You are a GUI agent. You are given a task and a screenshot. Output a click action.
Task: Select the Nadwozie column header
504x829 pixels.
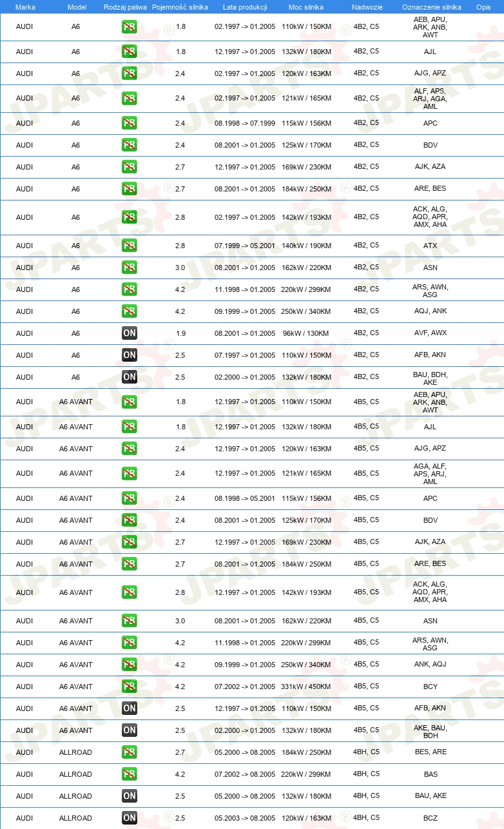pos(367,6)
